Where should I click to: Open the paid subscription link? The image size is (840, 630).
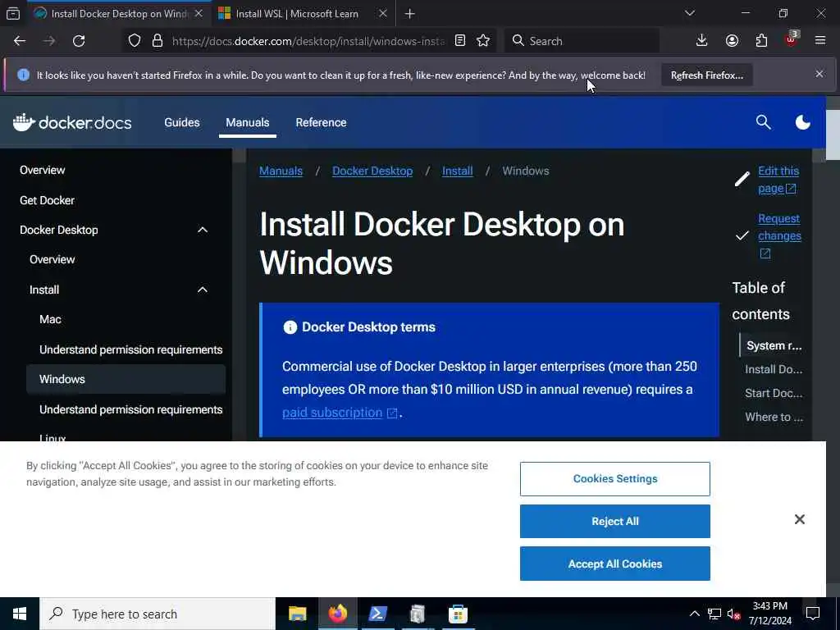coord(332,413)
